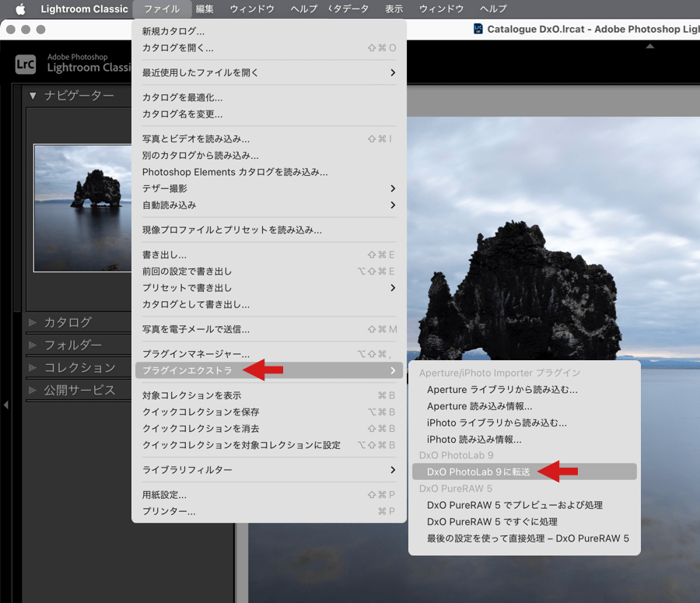
Task: Open the ライブラリフィルター submenu
Action: point(269,469)
